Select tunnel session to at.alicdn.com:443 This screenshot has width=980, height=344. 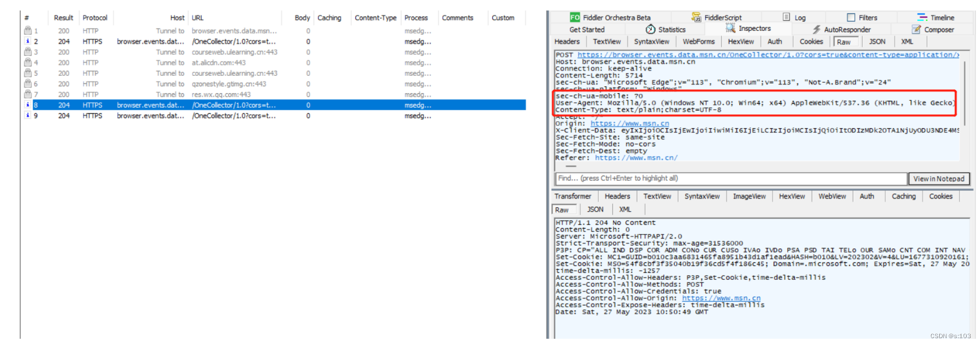(274, 62)
